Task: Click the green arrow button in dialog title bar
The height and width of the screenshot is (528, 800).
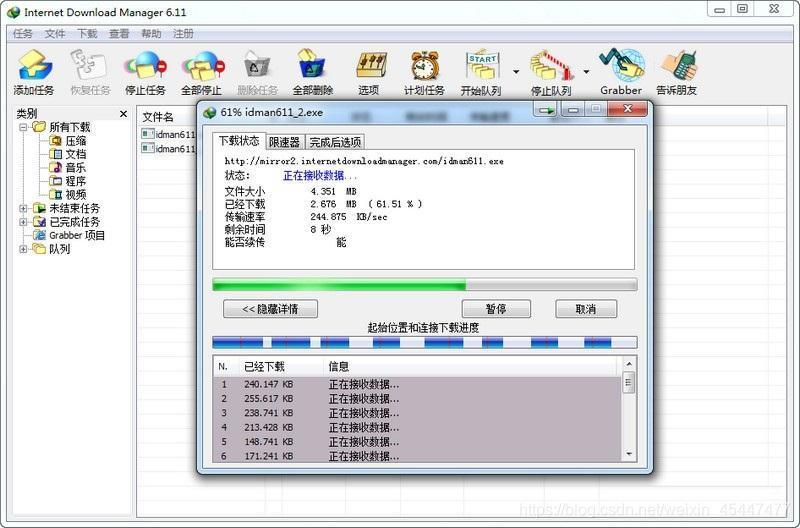Action: [x=545, y=110]
